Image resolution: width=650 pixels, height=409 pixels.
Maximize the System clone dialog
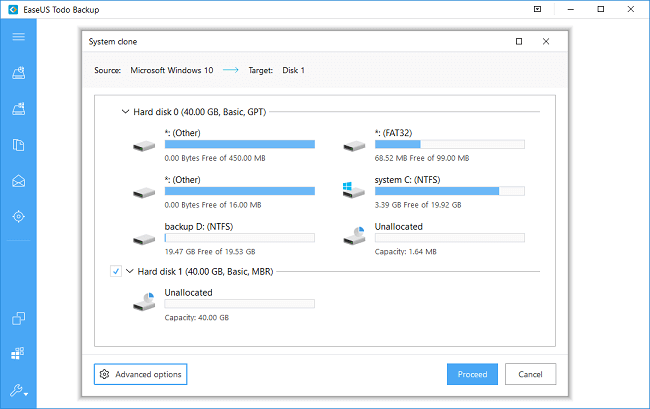[519, 42]
